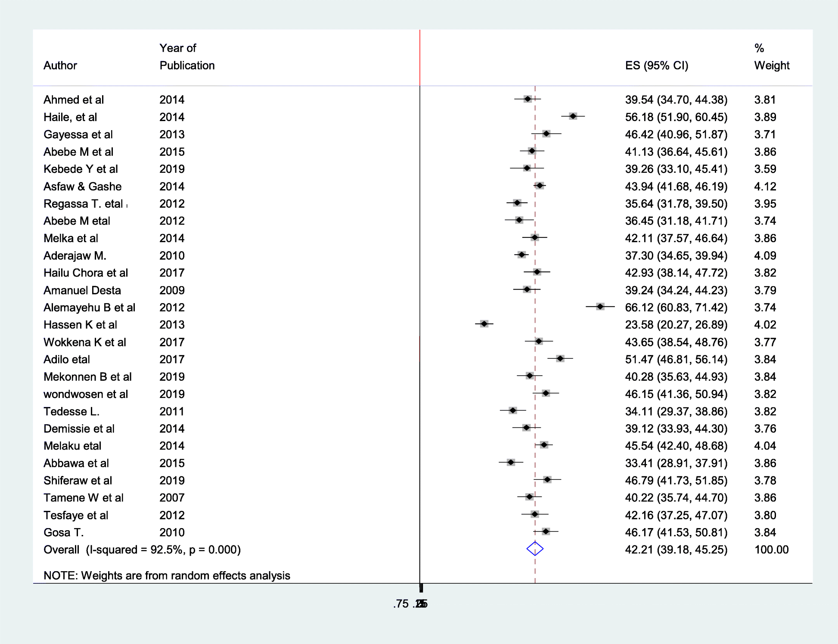Viewport: 838px width, 644px height.
Task: Click 'Shiferaw et al' label
Action: [x=78, y=481]
